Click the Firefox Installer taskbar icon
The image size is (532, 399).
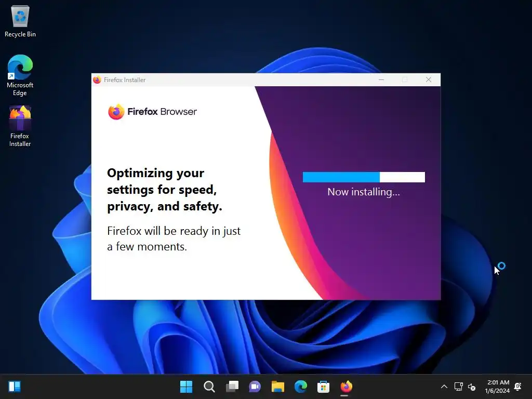(346, 387)
